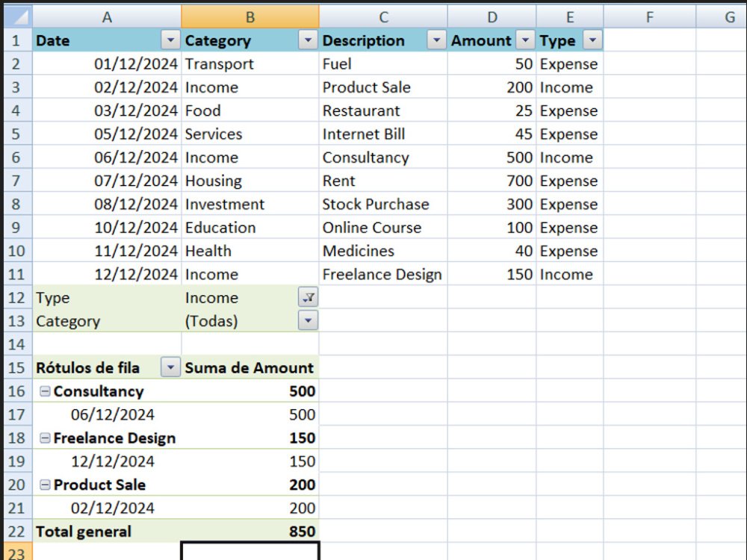The width and height of the screenshot is (747, 560).
Task: Click the grand total value 850
Action: (x=250, y=532)
